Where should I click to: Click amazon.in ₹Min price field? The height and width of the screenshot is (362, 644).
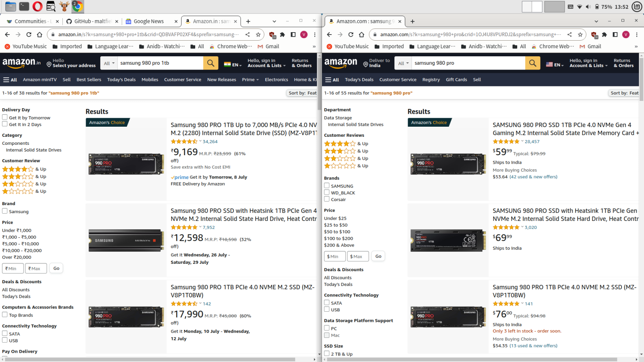tap(13, 268)
